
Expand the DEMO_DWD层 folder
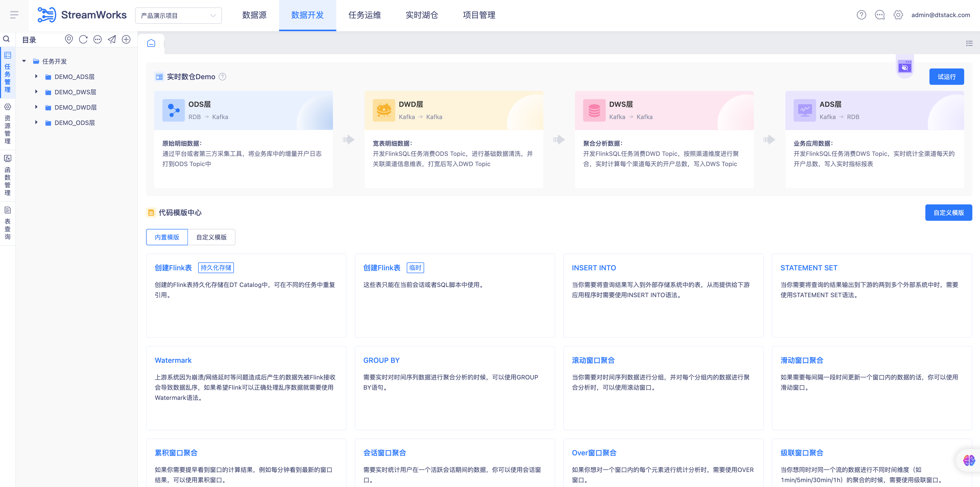point(36,107)
